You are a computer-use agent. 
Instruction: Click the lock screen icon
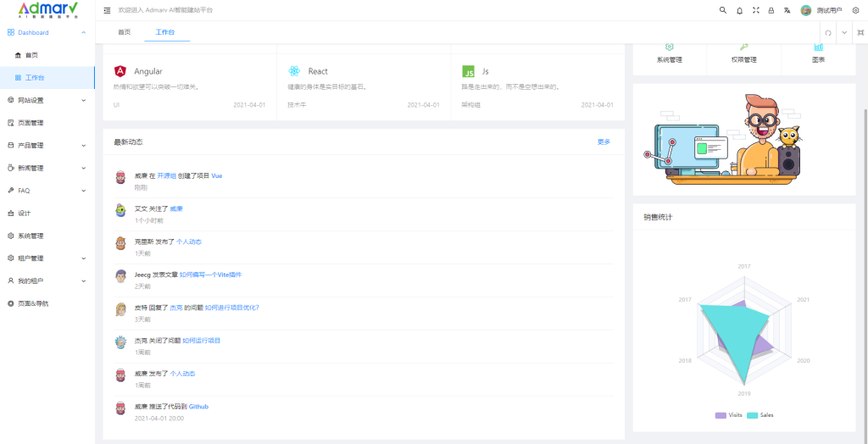click(x=771, y=10)
